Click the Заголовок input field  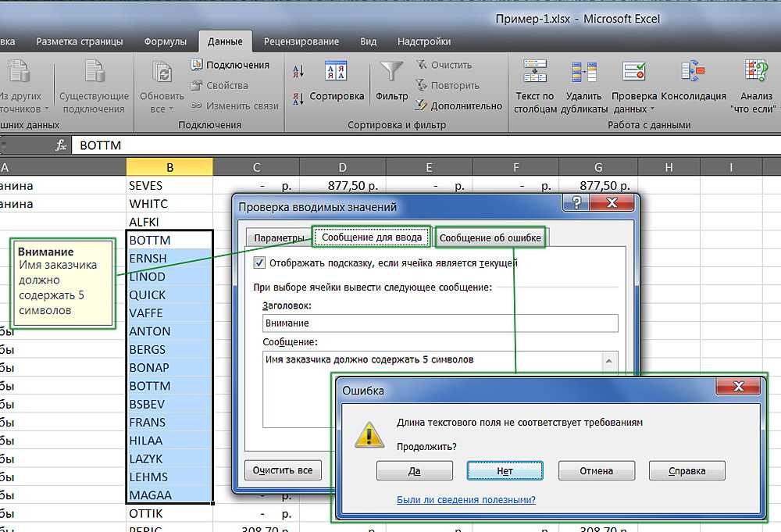click(440, 323)
